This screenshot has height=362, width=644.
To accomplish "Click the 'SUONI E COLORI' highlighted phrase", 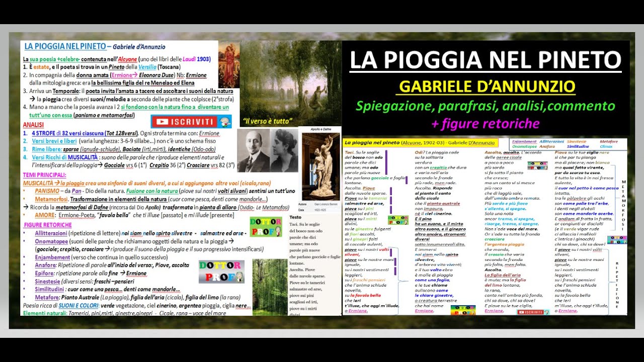I will (x=79, y=305).
